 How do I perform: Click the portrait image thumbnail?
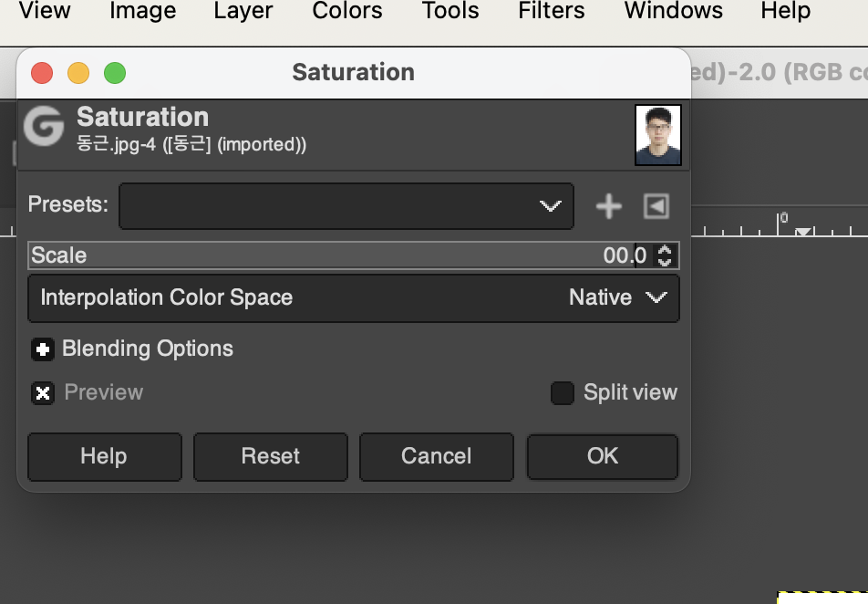pyautogui.click(x=657, y=135)
